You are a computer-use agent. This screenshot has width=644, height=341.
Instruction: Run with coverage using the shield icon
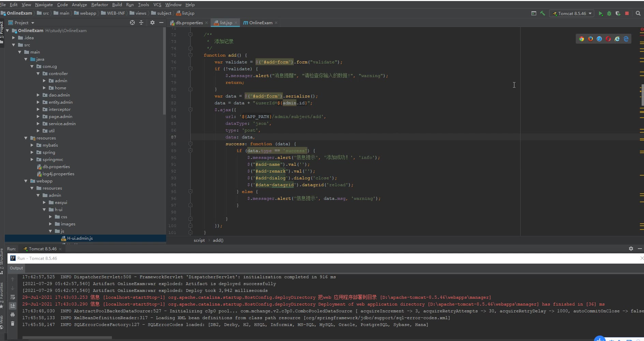(618, 13)
